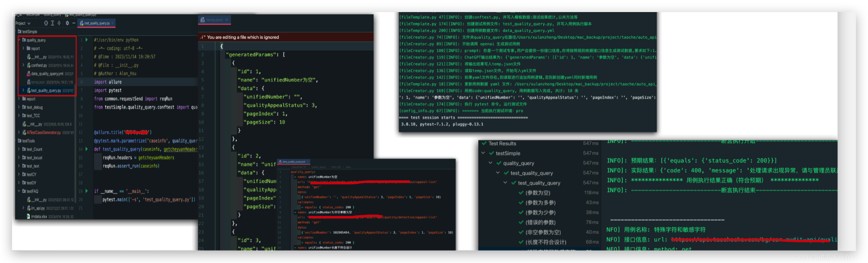This screenshot has width=868, height=263.
Task: Collapse the testFAQ folder
Action: (19, 191)
